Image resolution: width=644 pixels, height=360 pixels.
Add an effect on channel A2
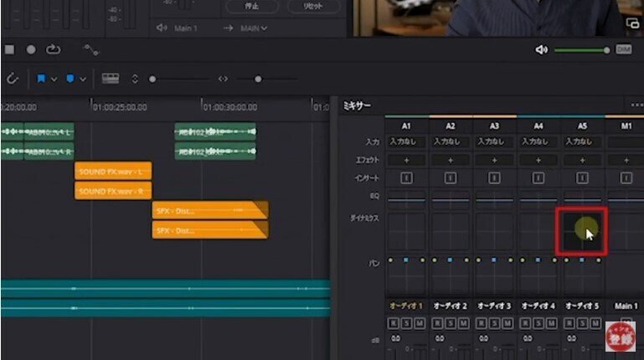(x=451, y=160)
